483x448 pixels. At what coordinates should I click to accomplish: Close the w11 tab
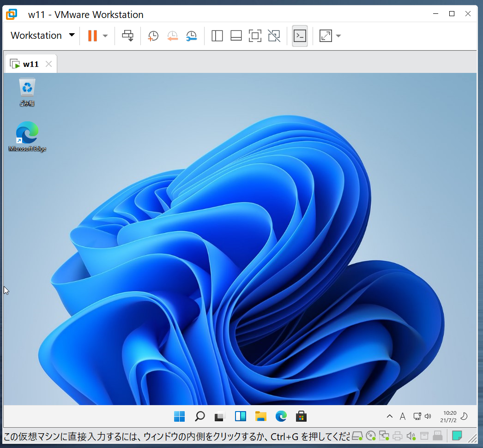pyautogui.click(x=48, y=64)
